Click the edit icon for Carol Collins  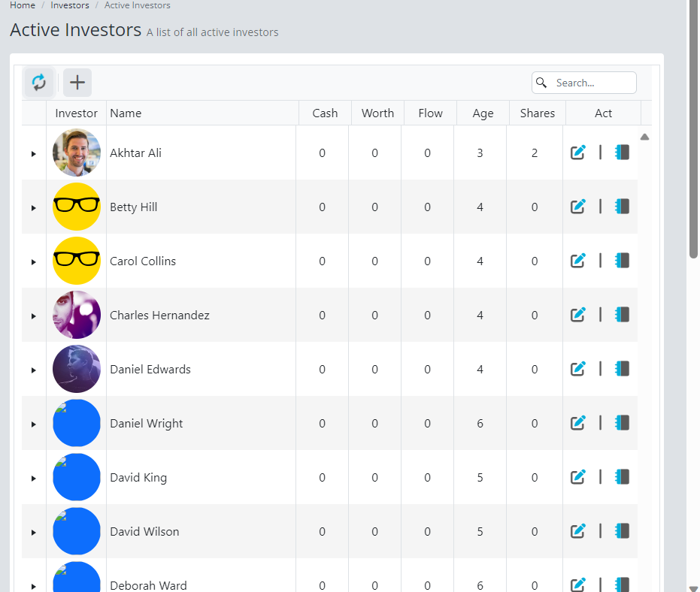point(577,261)
